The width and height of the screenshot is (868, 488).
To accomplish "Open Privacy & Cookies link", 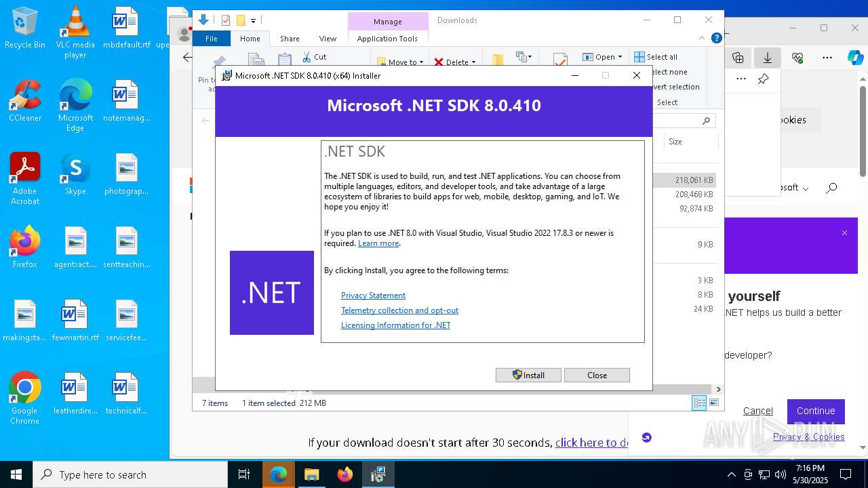I will tap(809, 436).
